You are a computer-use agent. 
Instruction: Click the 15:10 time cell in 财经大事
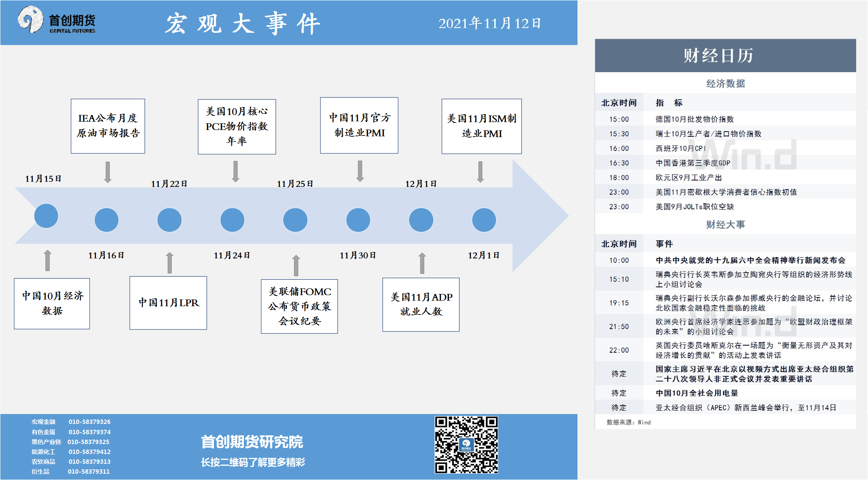[x=619, y=279]
